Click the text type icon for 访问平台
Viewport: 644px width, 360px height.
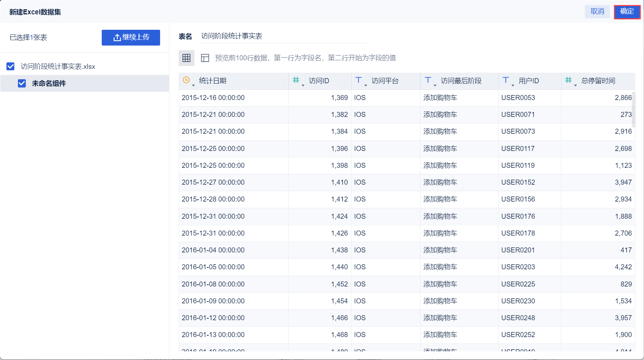coord(359,80)
